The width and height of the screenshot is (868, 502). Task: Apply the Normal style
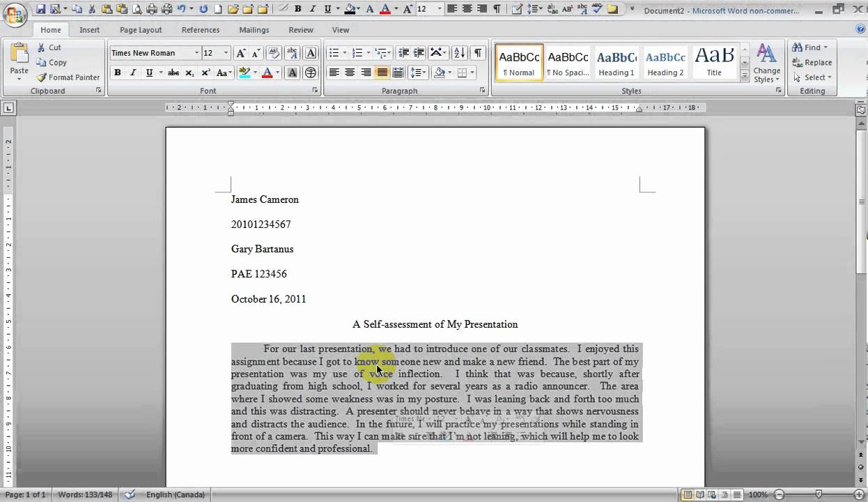pos(519,63)
